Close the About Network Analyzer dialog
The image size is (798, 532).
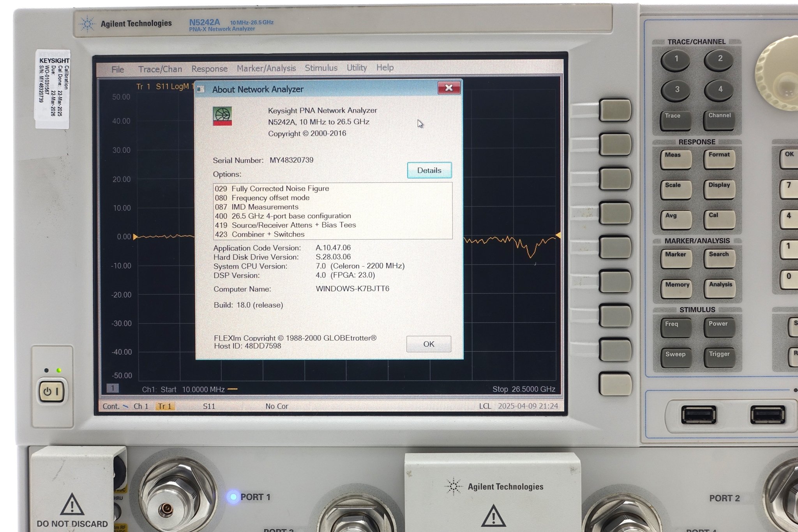pyautogui.click(x=448, y=88)
